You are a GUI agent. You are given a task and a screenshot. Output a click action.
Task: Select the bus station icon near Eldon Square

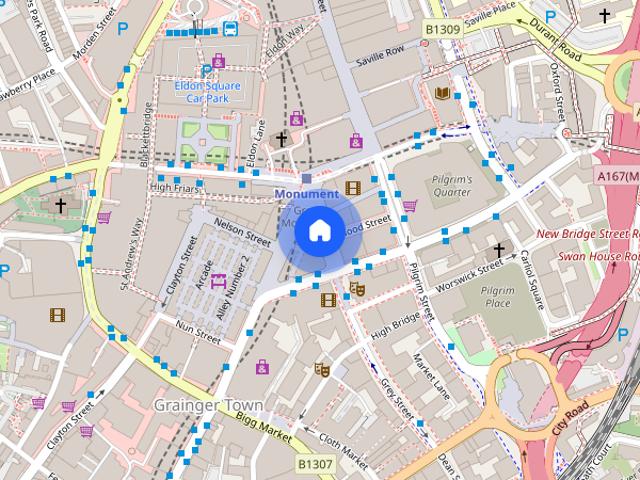click(x=230, y=29)
